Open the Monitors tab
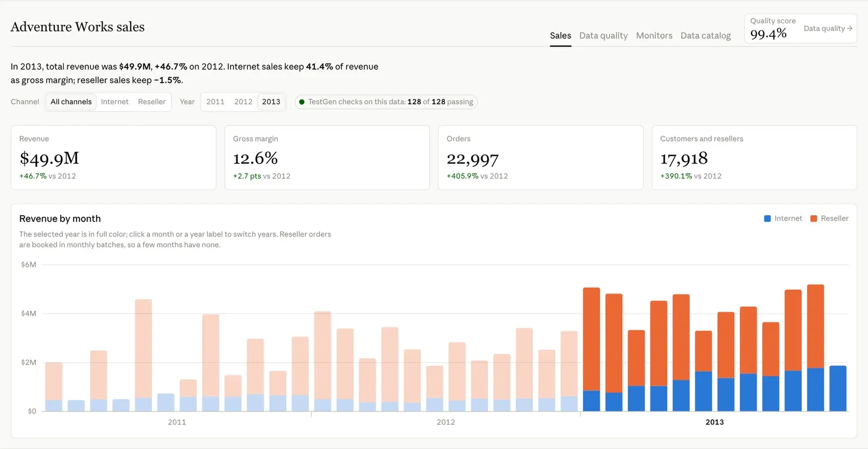 coord(654,36)
